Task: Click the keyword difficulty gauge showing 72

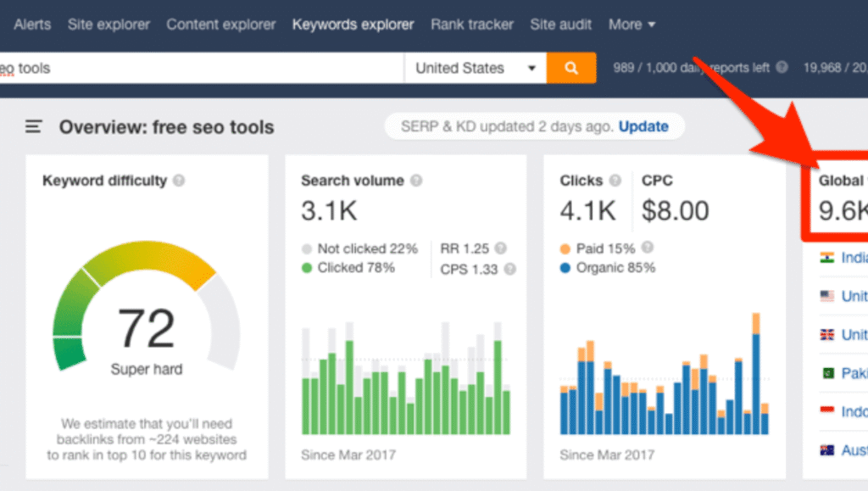Action: tap(146, 307)
